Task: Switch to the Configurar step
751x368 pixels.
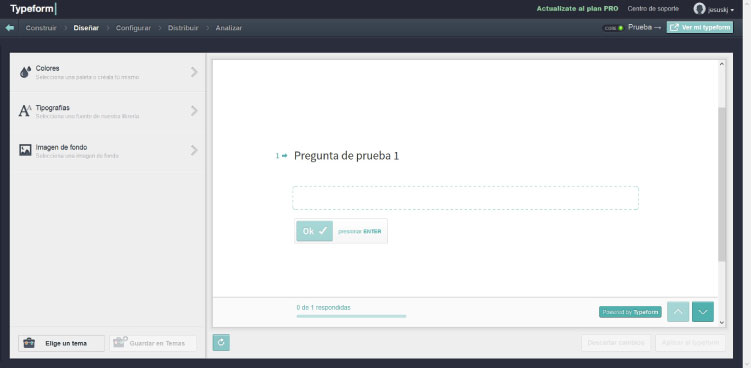Action: (x=133, y=28)
